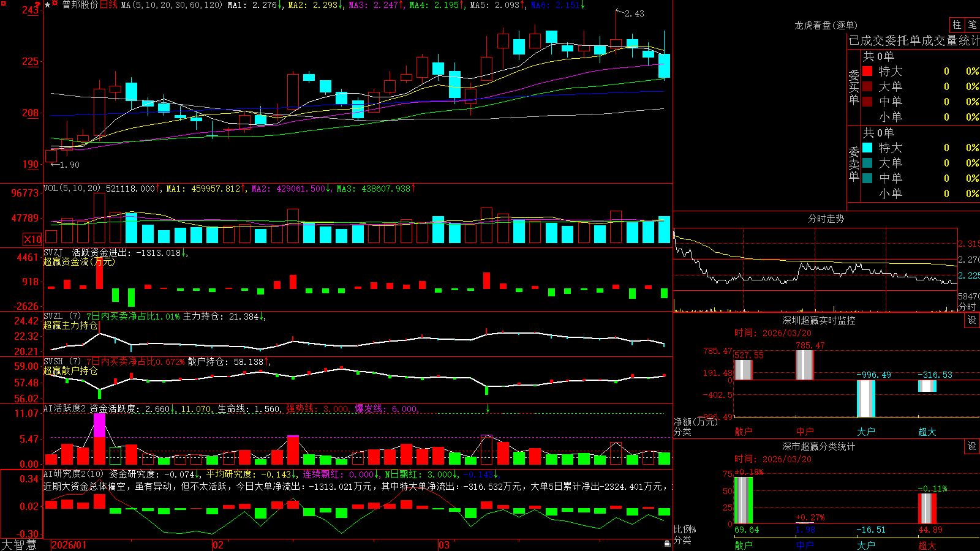
Task: Open 设 settings for 深市超赢分类统计
Action: pos(972,446)
